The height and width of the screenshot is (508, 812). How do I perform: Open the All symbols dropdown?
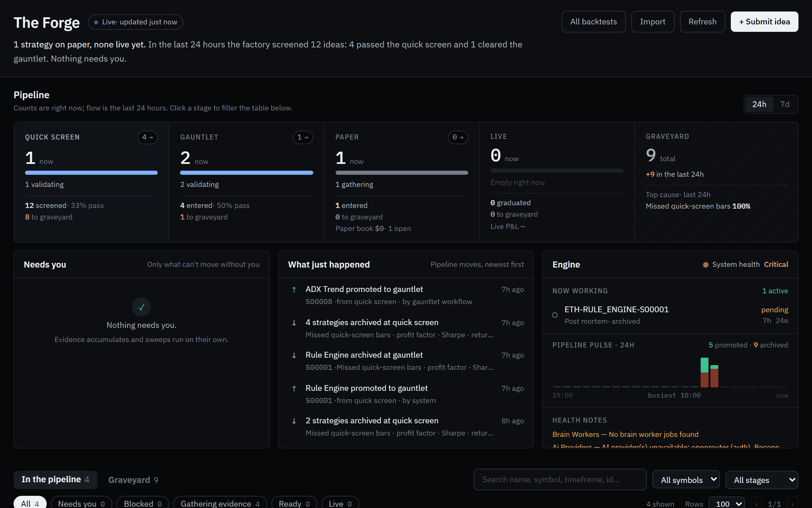click(x=686, y=480)
